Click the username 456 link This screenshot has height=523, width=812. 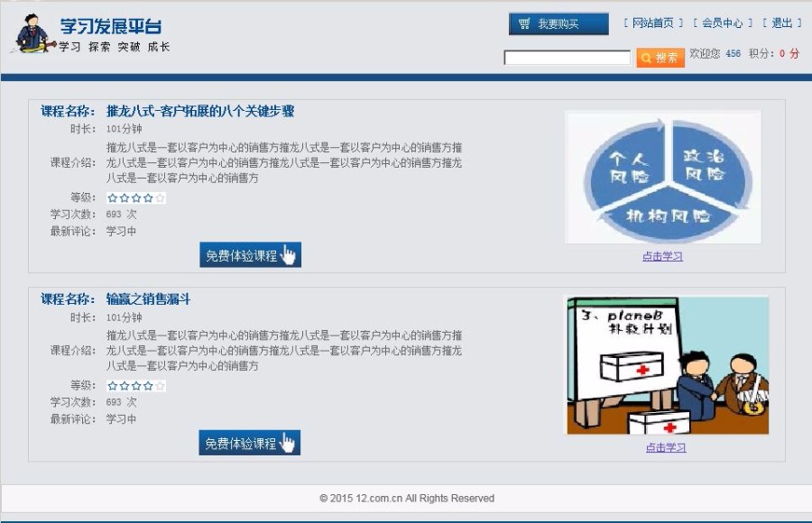733,53
